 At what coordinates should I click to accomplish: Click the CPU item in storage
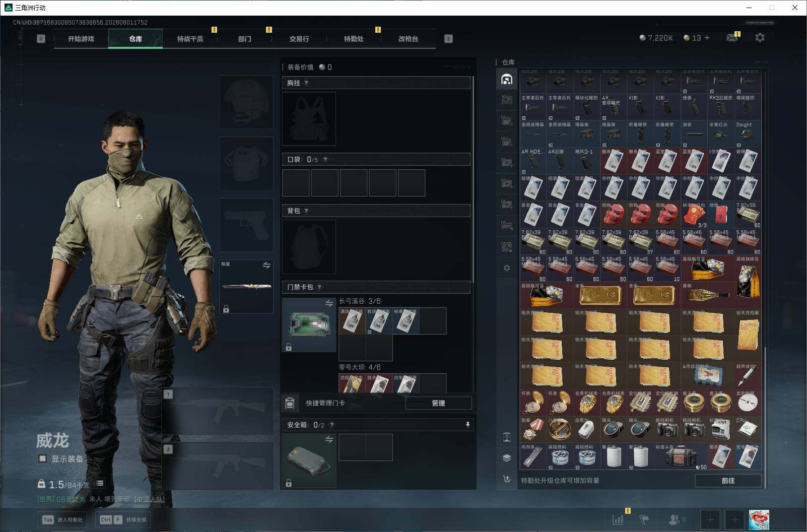(748, 429)
